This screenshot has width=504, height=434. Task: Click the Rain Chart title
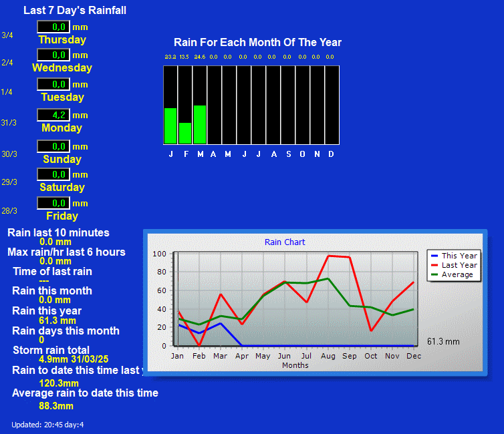tap(285, 242)
